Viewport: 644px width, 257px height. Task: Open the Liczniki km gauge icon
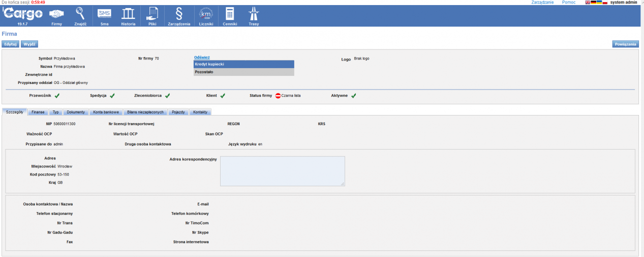click(x=206, y=14)
